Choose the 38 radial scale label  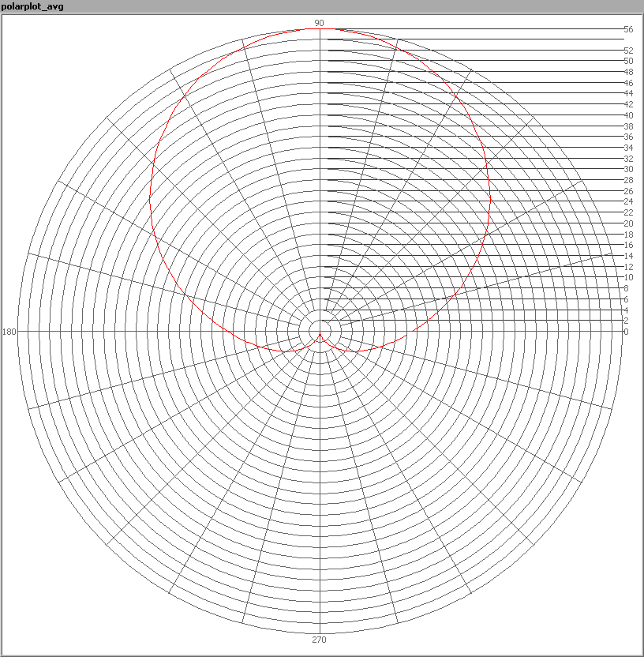pos(628,126)
